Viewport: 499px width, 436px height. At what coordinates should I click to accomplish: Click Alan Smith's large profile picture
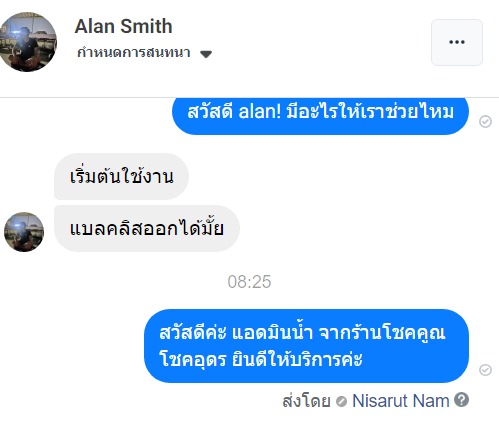tap(28, 42)
